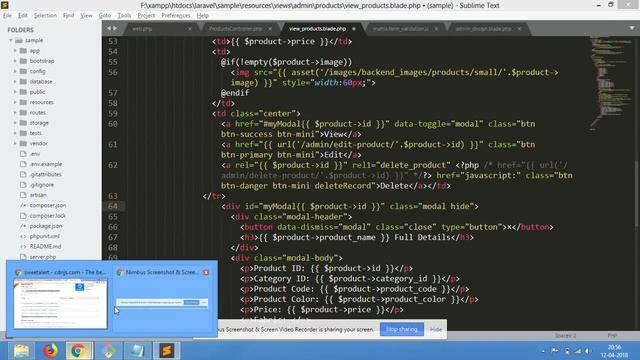The width and height of the screenshot is (640, 360).
Task: Click the previous tab arrow
Action: click(109, 28)
